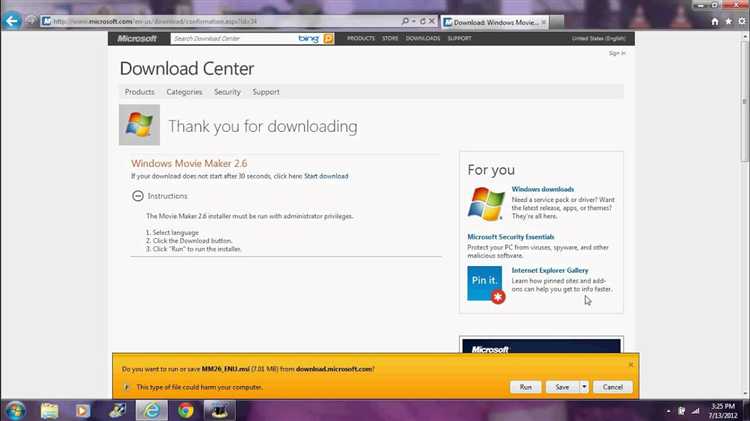Select the Products tab in Download Center
The width and height of the screenshot is (750, 421).
pos(140,92)
